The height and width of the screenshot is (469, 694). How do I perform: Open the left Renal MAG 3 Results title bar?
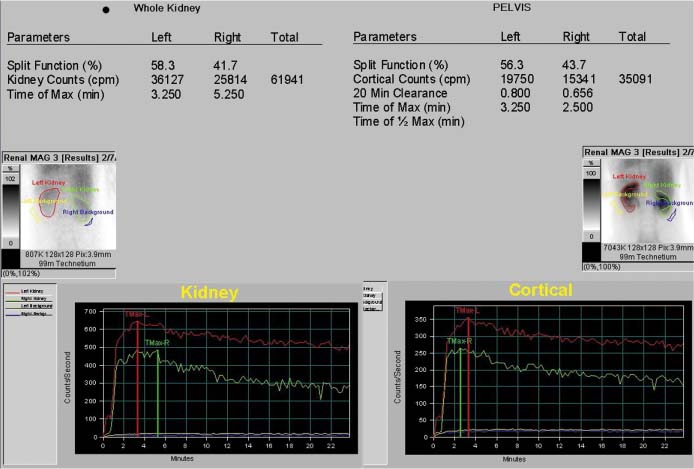(x=60, y=158)
